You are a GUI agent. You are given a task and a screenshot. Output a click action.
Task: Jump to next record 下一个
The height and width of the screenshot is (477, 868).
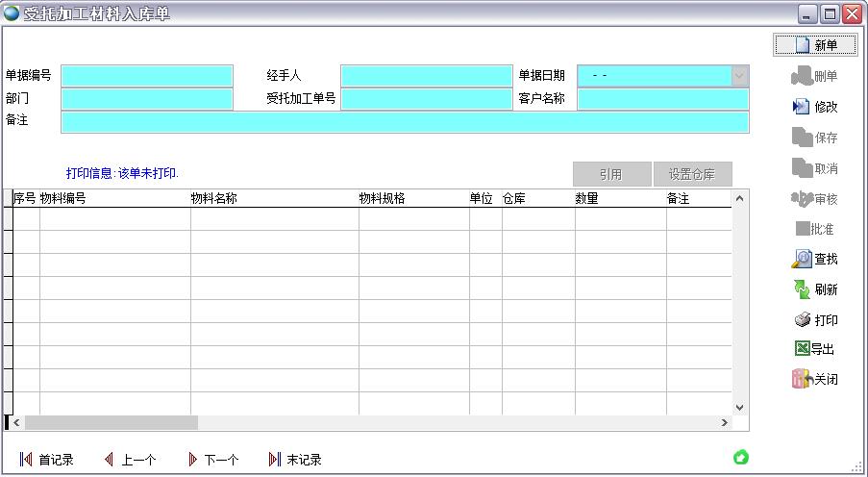(x=212, y=460)
